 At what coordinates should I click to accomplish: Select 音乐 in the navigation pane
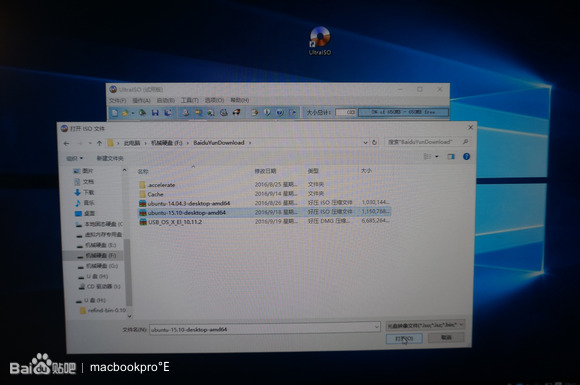click(x=84, y=203)
